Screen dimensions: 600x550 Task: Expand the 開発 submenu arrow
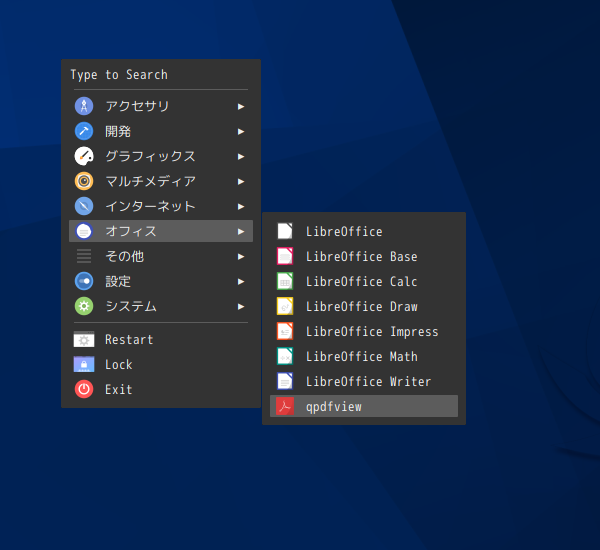241,132
